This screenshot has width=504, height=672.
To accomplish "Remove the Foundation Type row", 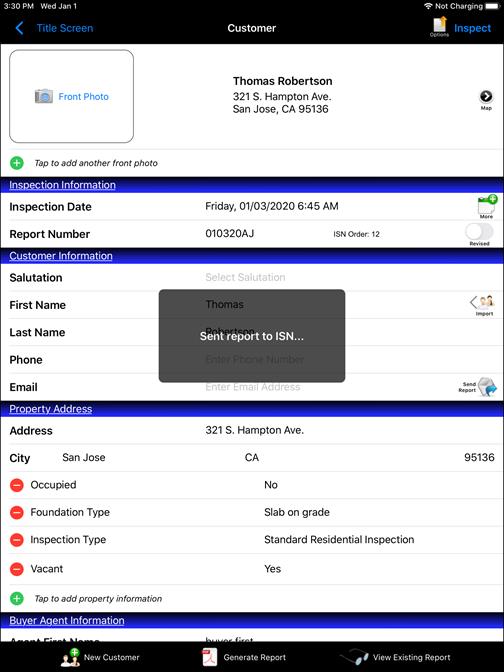I will click(x=17, y=513).
